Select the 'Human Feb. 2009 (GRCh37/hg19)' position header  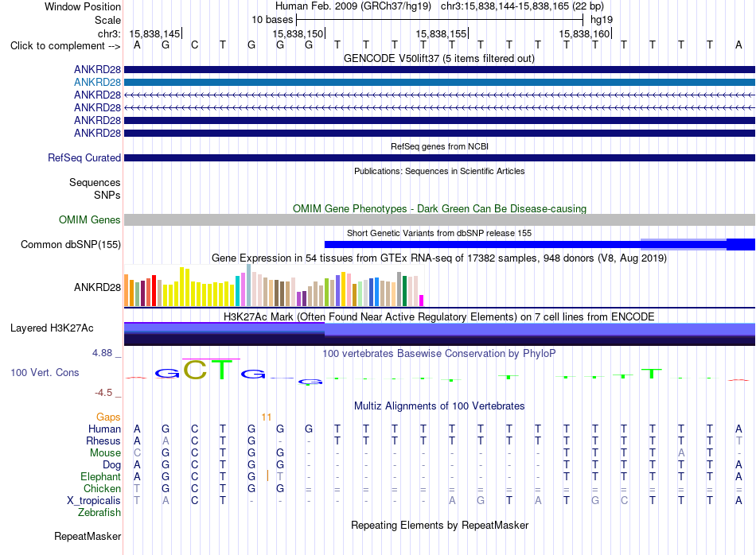[x=353, y=6]
